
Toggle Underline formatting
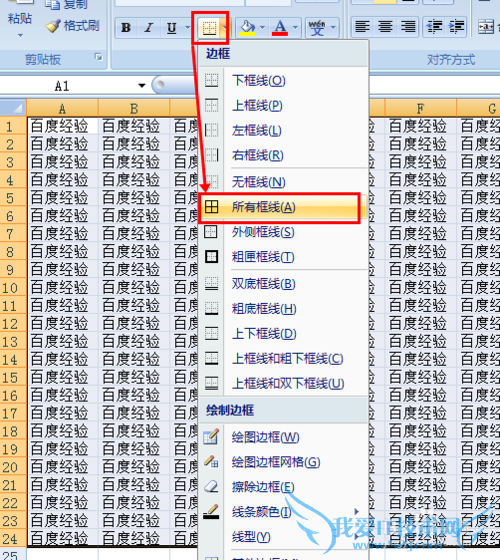(172, 28)
